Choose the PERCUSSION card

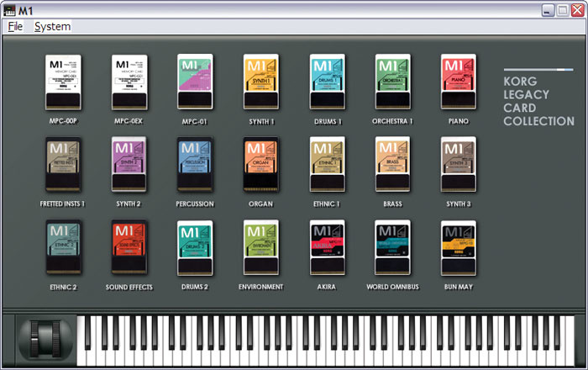195,166
